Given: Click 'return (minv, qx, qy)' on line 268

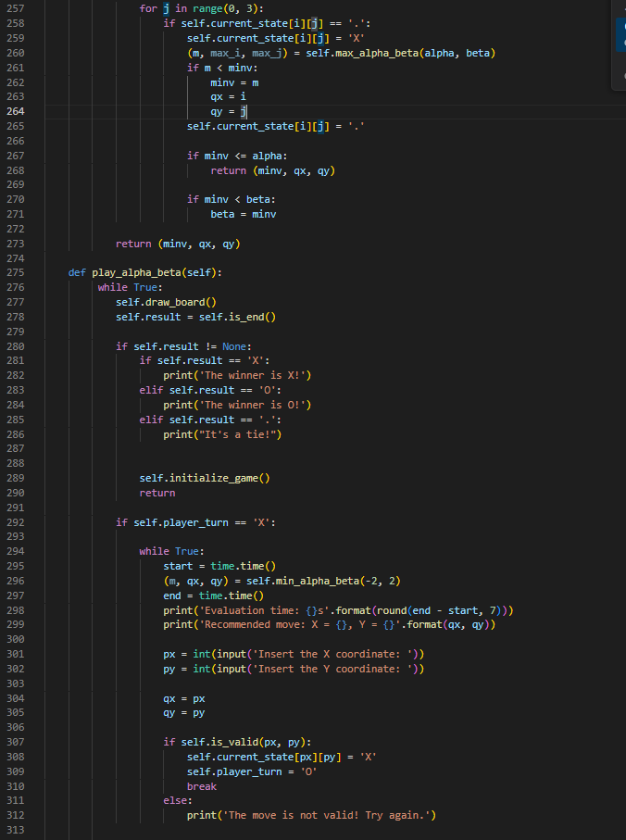Looking at the screenshot, I should 272,171.
